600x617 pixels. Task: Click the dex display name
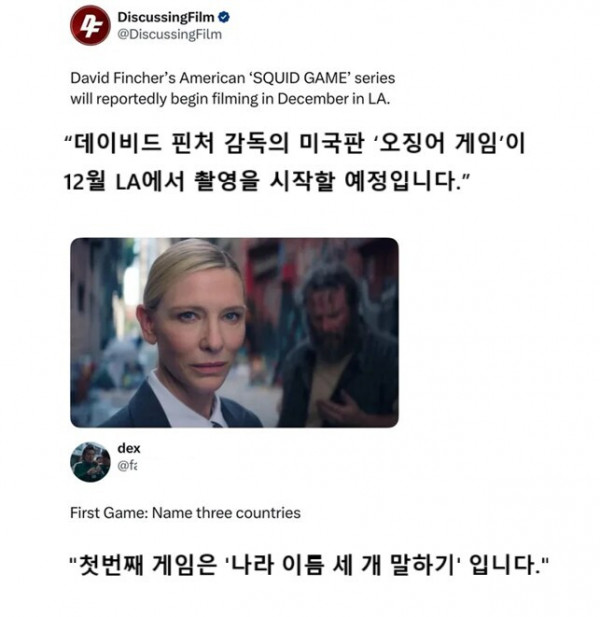point(129,448)
